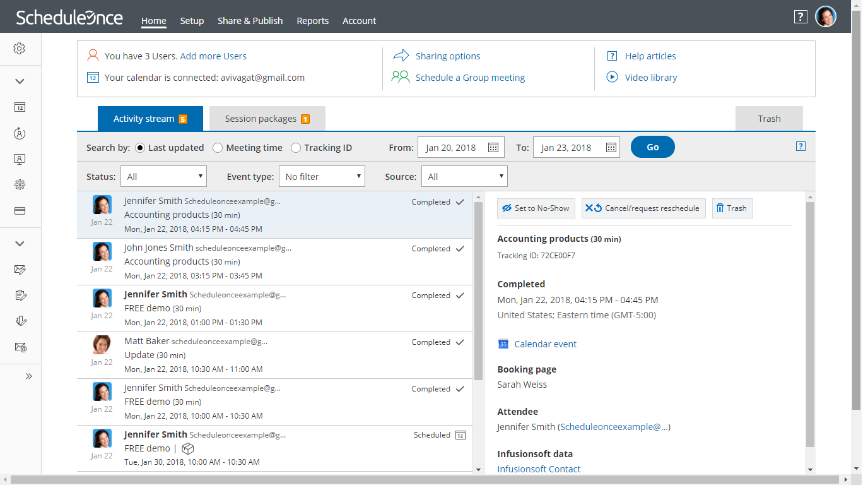Open the settings gear in left sidebar
This screenshot has height=490, width=868.
(20, 49)
